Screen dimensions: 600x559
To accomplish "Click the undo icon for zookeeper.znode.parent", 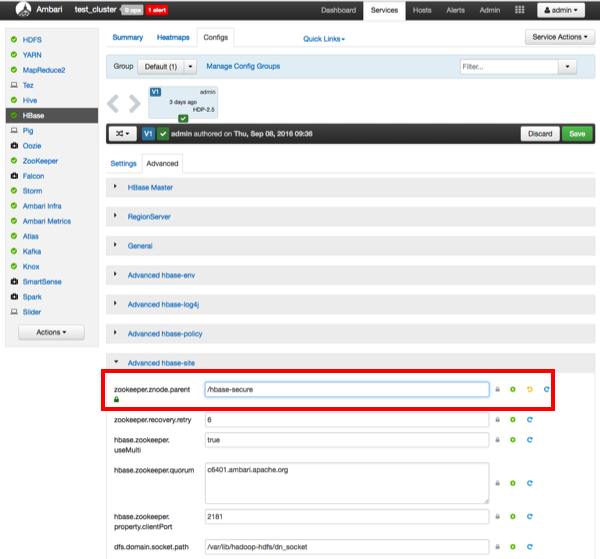I will [529, 389].
